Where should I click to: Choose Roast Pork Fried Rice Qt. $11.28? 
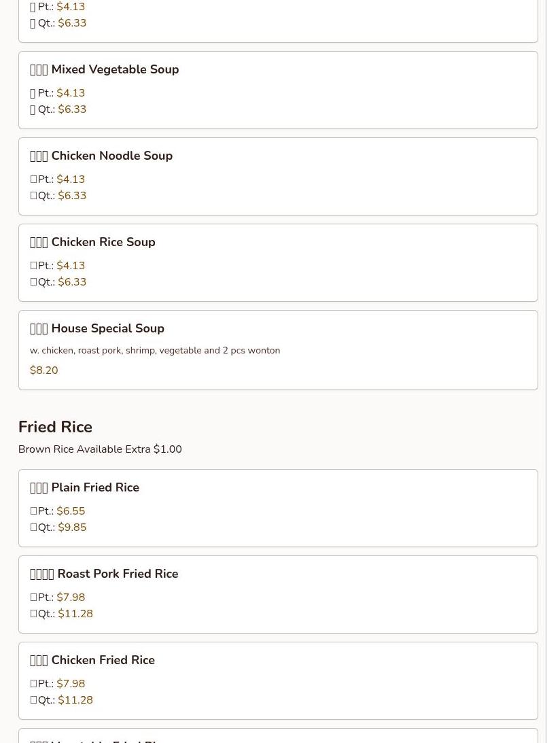[75, 614]
